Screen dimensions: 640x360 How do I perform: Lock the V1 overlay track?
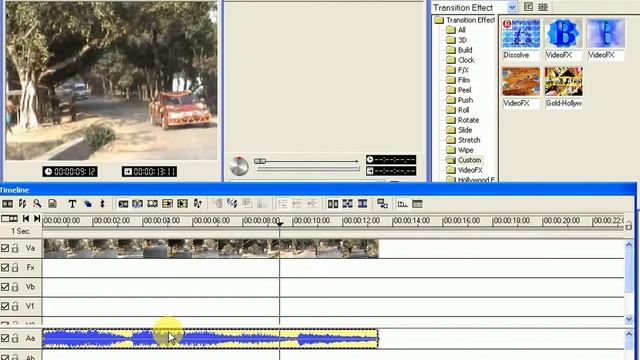pos(15,306)
